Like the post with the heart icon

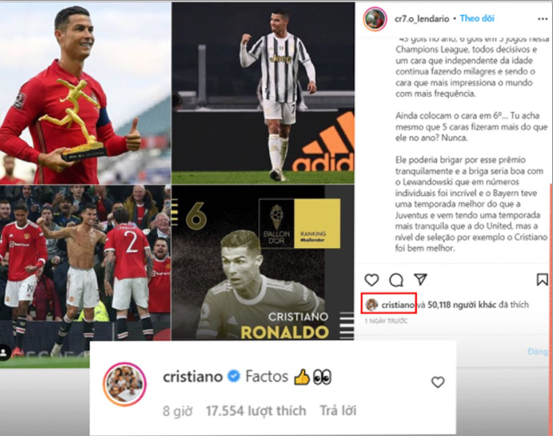click(x=371, y=280)
